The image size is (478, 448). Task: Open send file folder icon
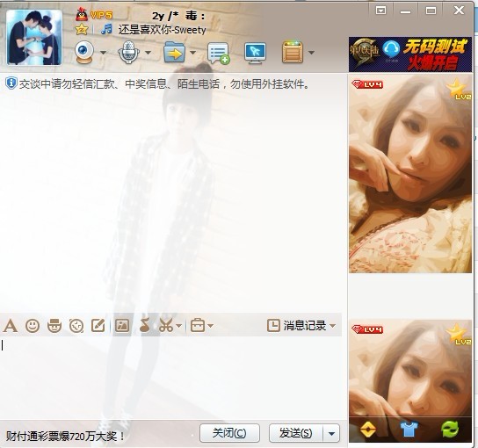click(174, 53)
